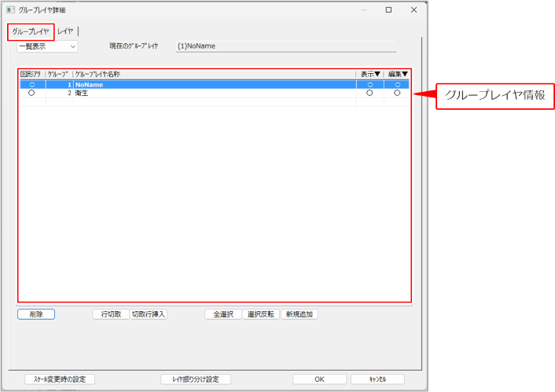
Task: Add a new group with 新規追加
Action: 299,314
